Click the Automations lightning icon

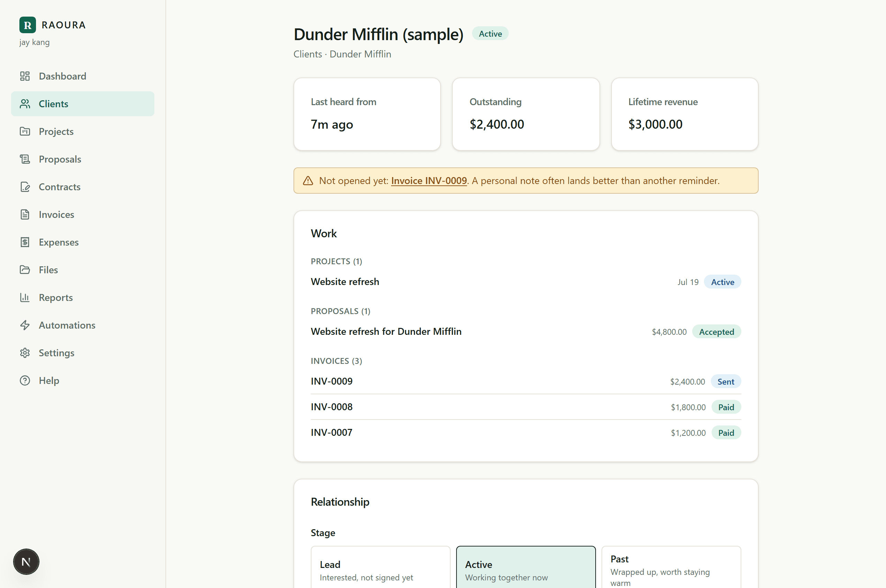[x=25, y=325]
